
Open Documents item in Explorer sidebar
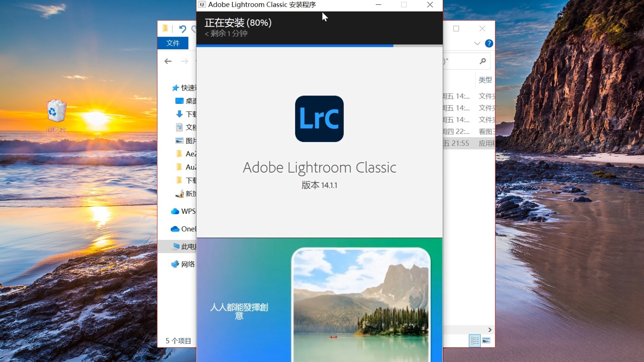pos(186,127)
